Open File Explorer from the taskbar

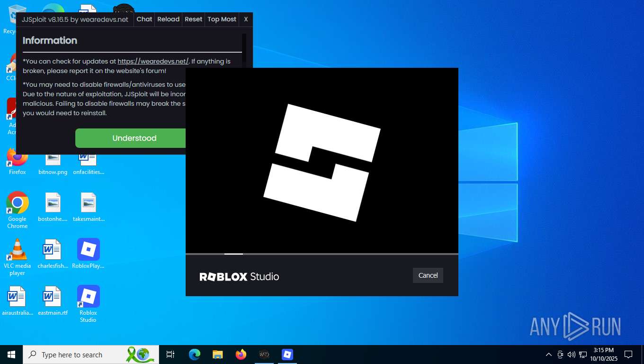218,355
